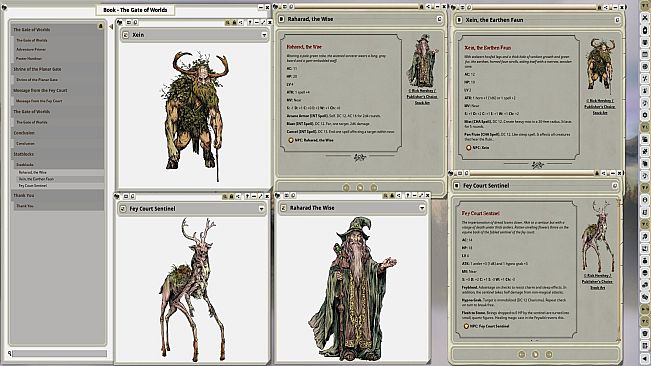Click link icon beside Fey Court Sentinel image title
This screenshot has height=366, width=651.
(123, 209)
